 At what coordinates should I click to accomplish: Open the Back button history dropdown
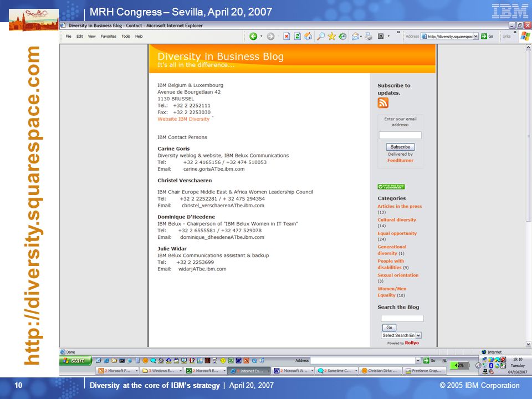261,37
